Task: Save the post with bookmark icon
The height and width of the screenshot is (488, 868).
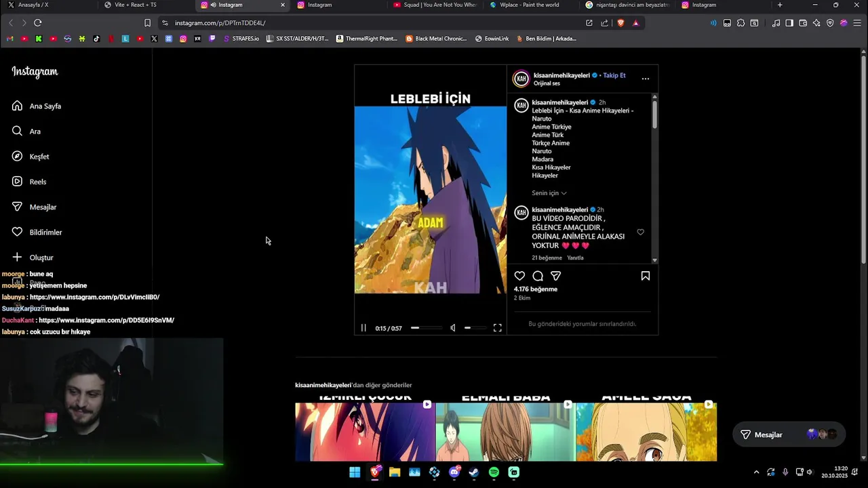Action: 646,276
